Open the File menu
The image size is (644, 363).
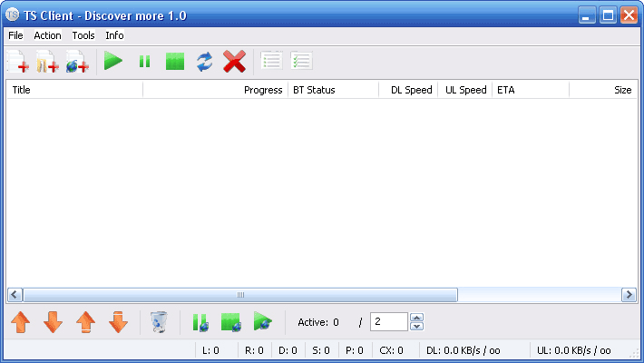pos(15,35)
